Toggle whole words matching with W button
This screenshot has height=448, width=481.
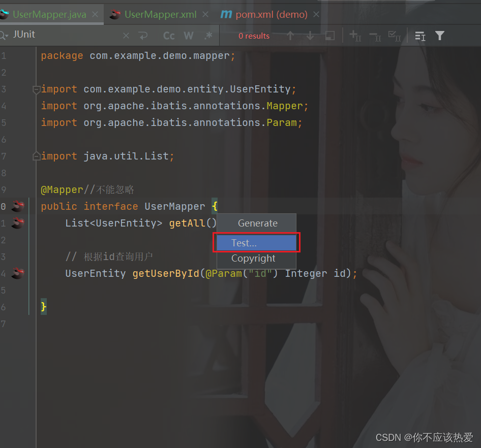[188, 36]
